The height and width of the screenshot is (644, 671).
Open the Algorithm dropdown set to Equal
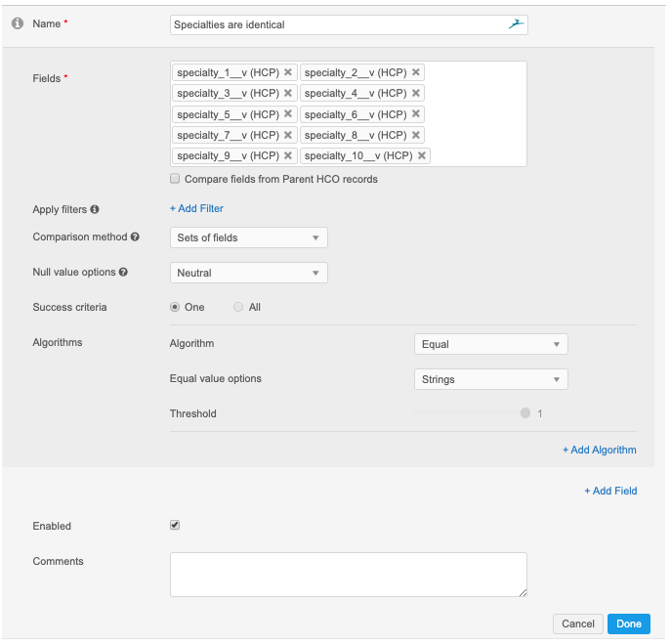coord(490,344)
